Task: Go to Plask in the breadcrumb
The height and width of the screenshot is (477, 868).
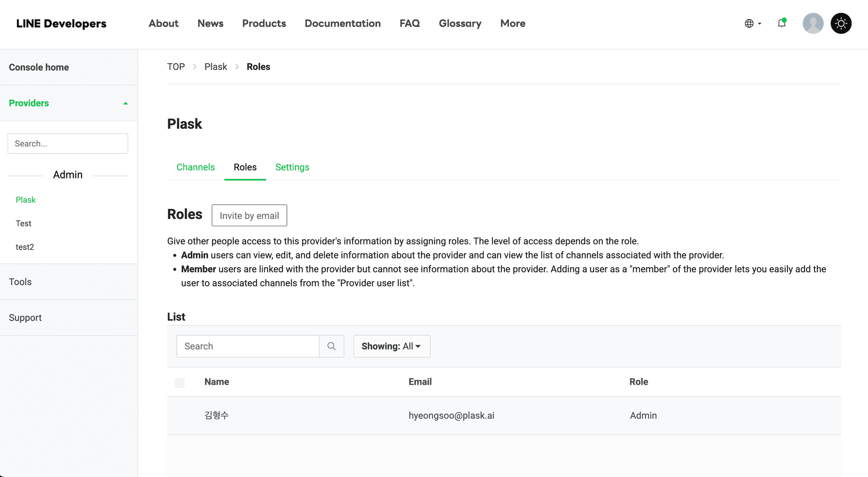Action: coord(216,67)
